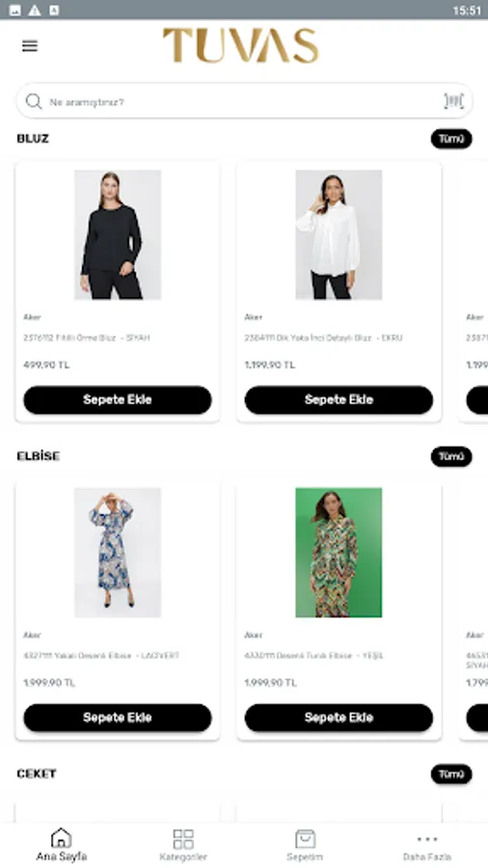Tap the barcode scanner icon
The width and height of the screenshot is (488, 868).
click(453, 101)
